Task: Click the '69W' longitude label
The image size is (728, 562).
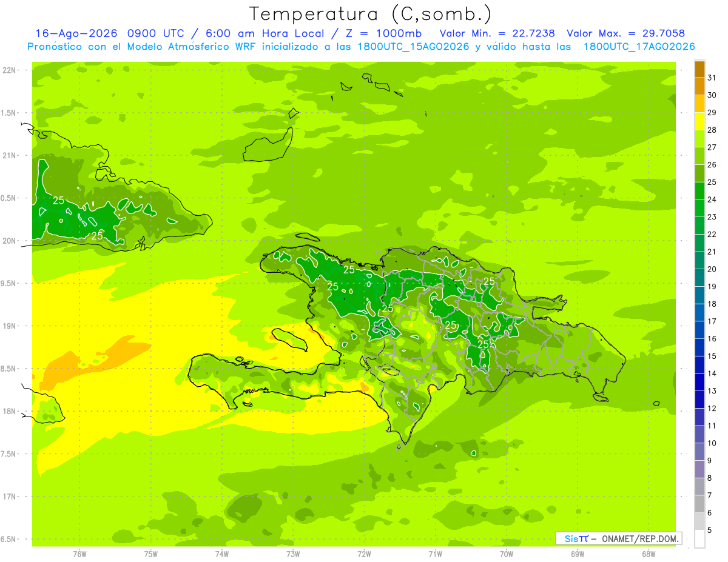Action: (x=578, y=554)
